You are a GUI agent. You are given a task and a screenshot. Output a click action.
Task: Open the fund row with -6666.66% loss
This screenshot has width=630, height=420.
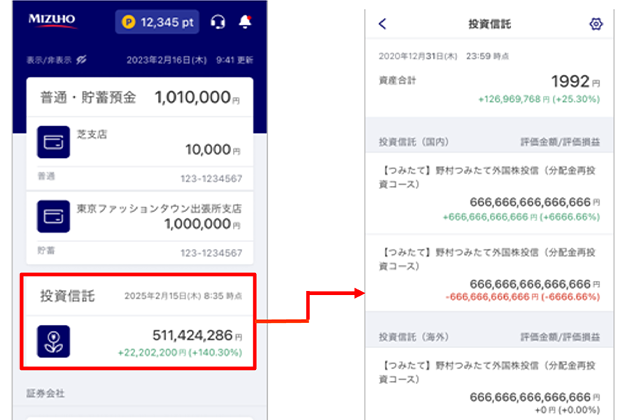489,273
